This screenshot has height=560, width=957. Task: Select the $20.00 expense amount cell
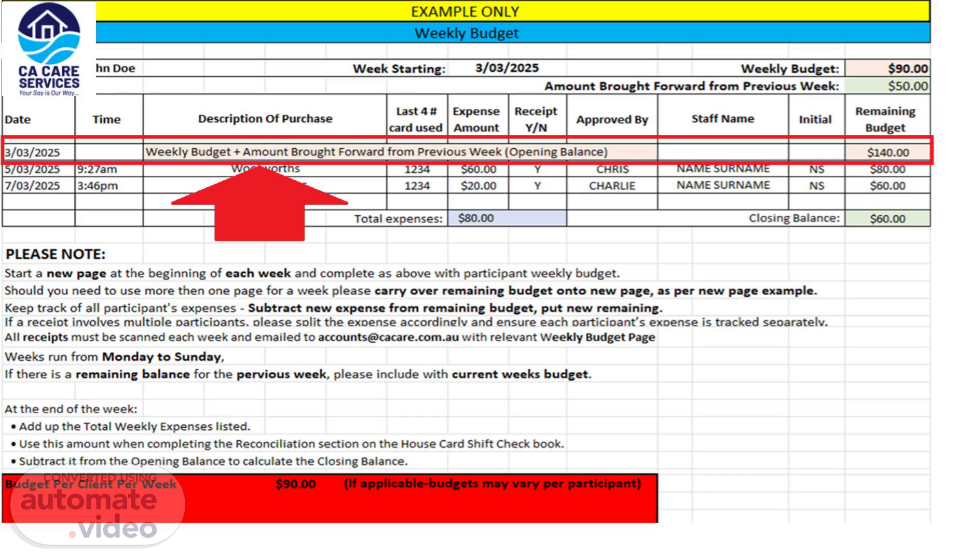(x=478, y=186)
